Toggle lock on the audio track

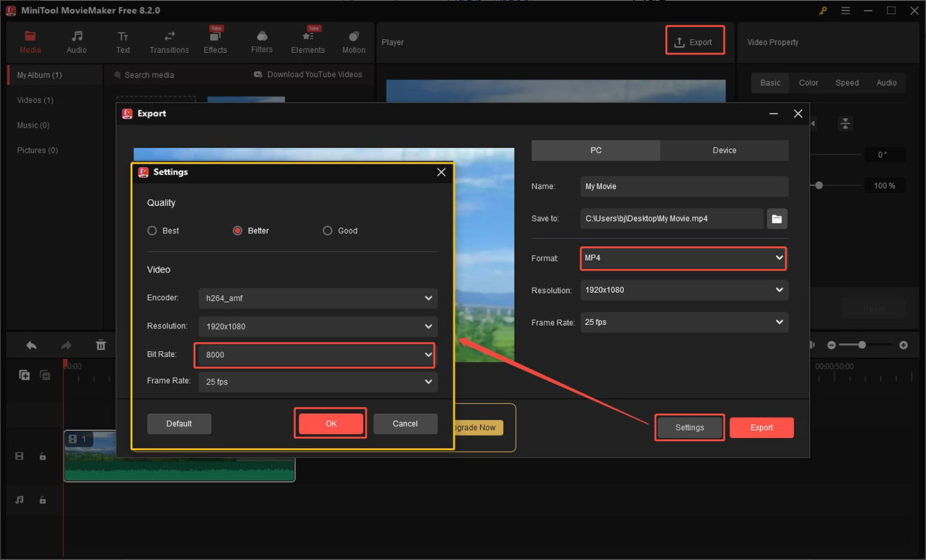click(x=43, y=500)
